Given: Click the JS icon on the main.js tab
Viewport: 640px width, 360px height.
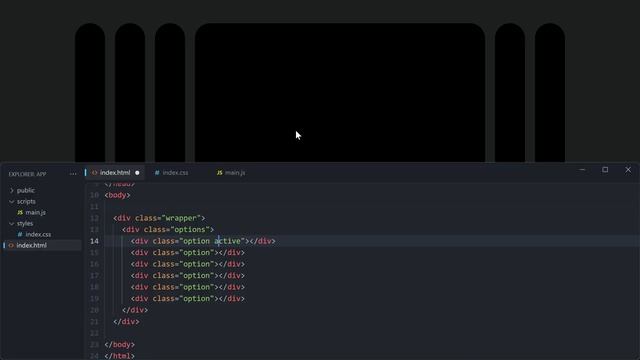Looking at the screenshot, I should click(x=219, y=173).
